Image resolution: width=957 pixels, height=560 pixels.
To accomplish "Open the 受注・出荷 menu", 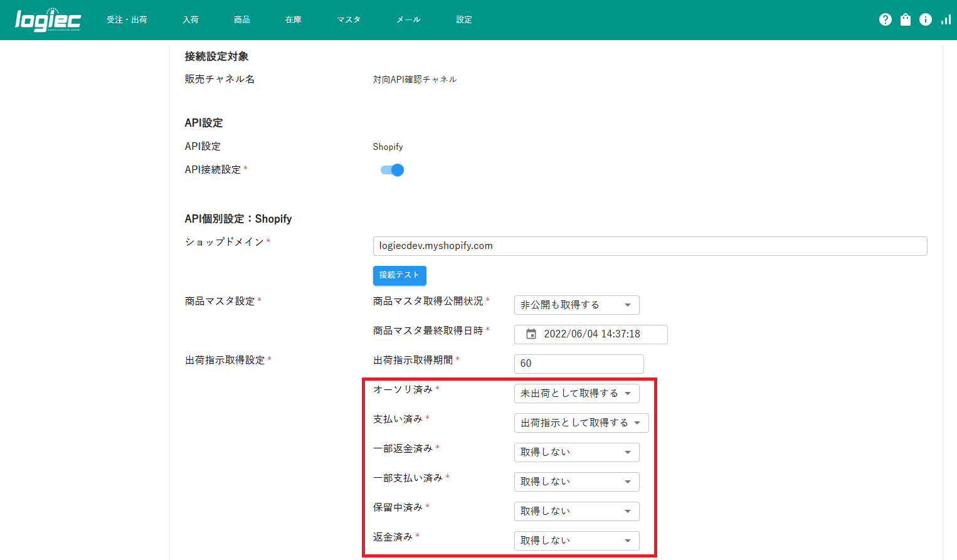I will [127, 20].
